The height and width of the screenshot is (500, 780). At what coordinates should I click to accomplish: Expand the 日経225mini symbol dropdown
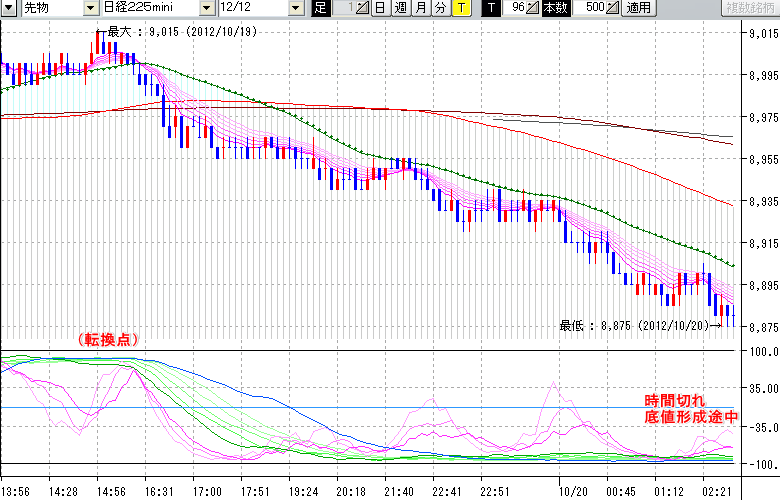(x=206, y=8)
